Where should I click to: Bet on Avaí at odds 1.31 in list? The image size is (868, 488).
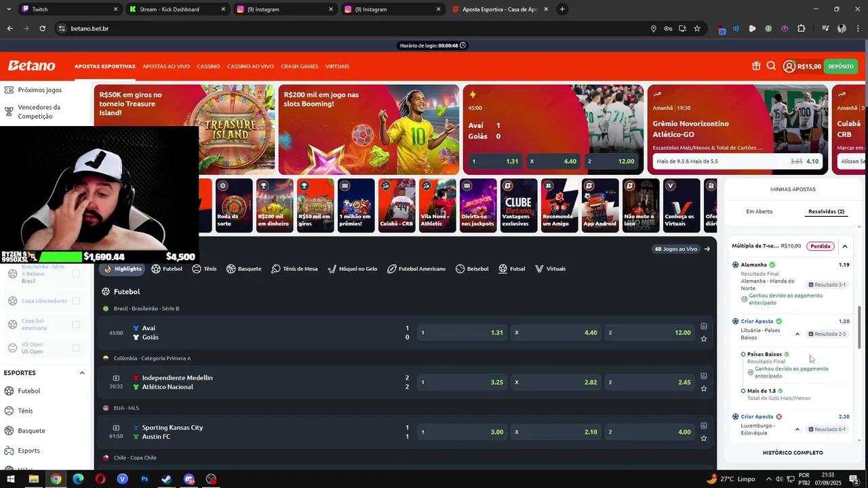461,333
